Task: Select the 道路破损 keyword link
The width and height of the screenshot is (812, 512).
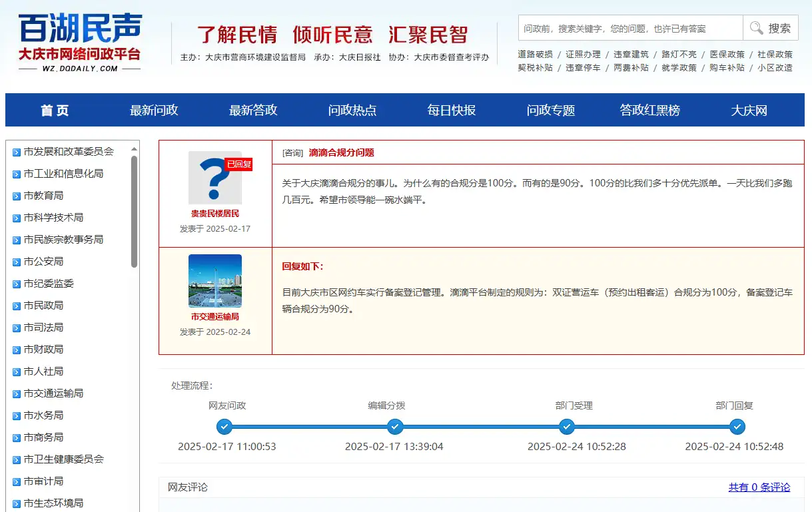Action: coord(536,54)
